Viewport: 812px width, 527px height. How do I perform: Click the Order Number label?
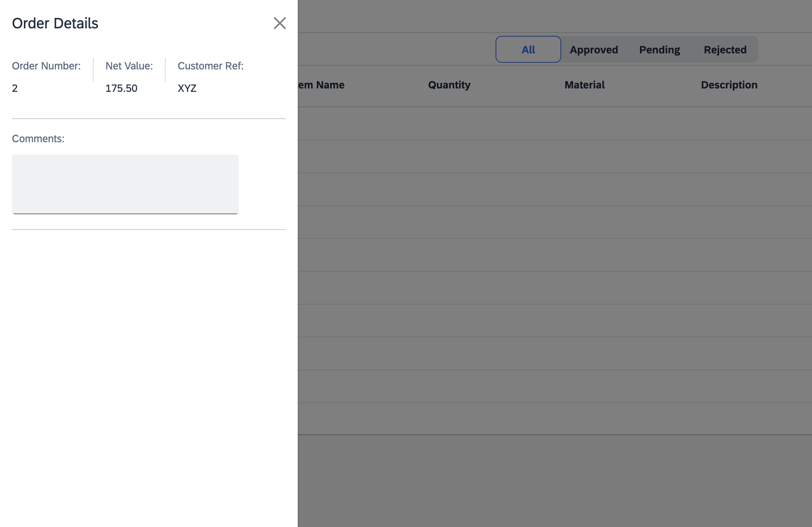[46, 66]
